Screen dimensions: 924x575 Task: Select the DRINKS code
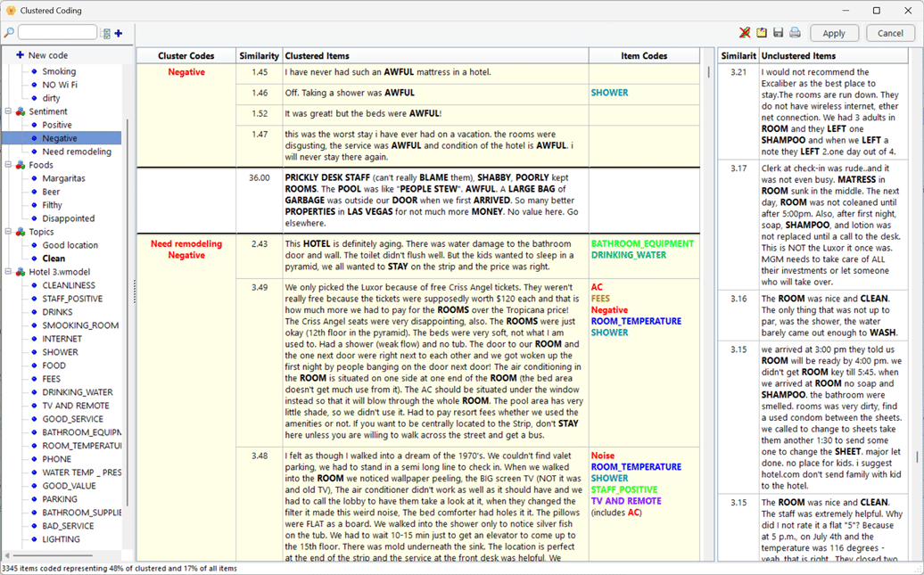[x=57, y=312]
